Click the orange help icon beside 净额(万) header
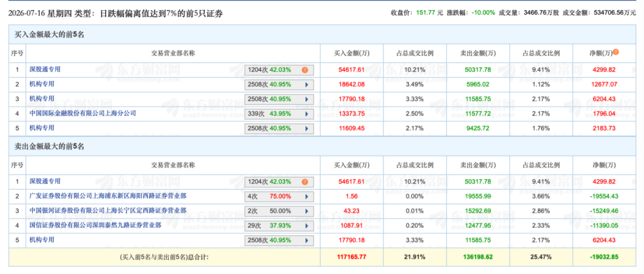Image resolution: width=644 pixels, height=274 pixels. tap(615, 52)
